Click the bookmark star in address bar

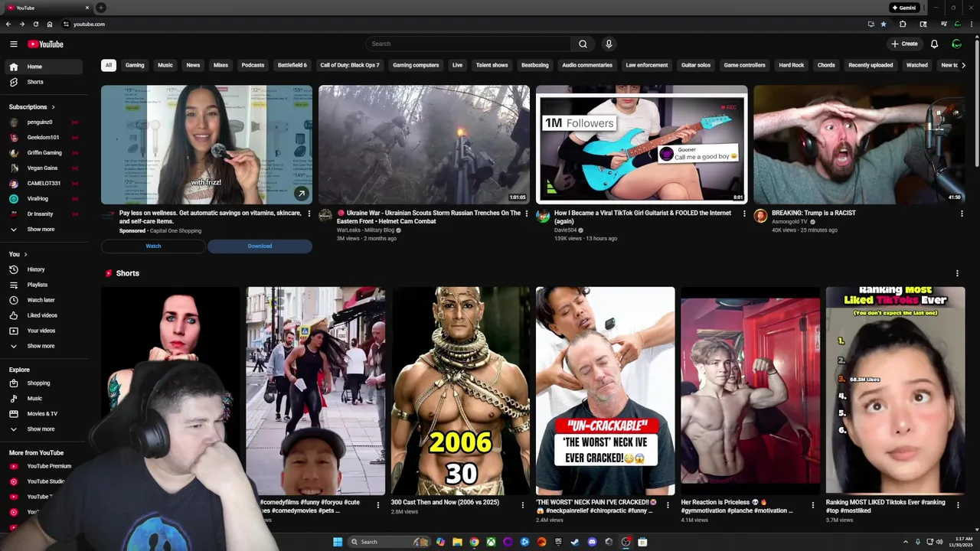click(x=884, y=24)
